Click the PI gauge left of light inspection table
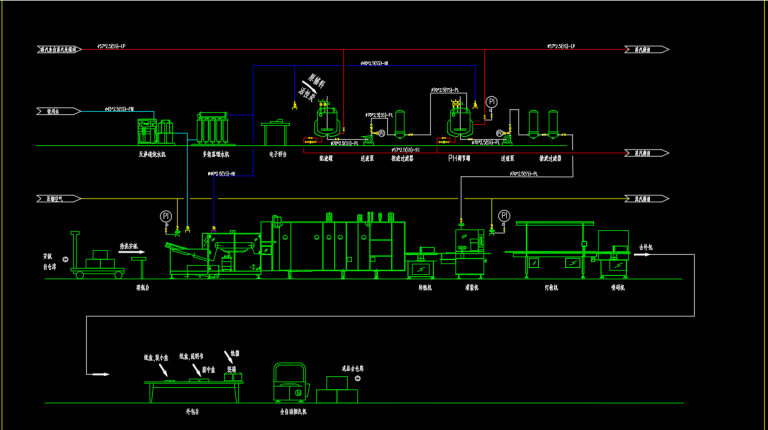The image size is (768, 430). [504, 216]
